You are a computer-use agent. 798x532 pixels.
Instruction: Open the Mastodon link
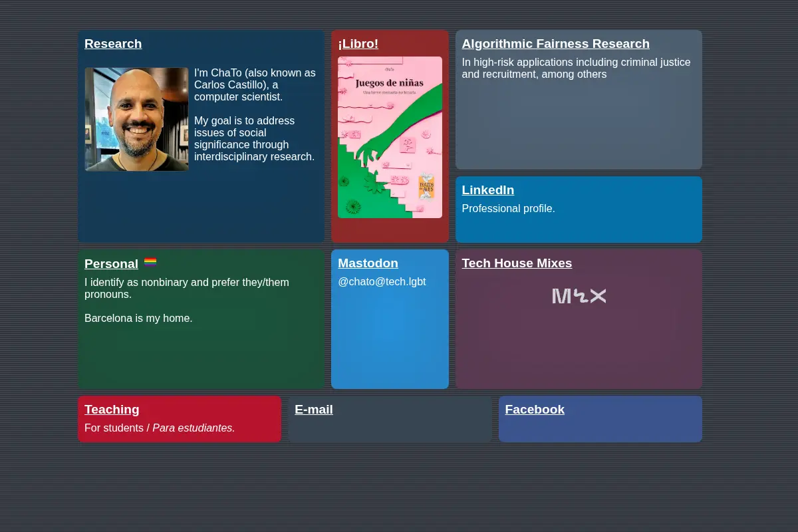click(368, 263)
